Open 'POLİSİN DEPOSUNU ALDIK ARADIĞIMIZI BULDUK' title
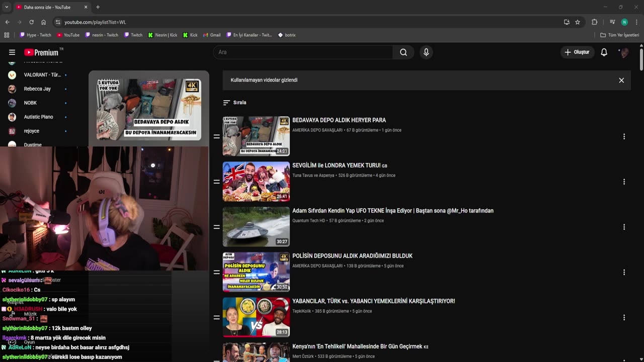This screenshot has width=644, height=362. pos(352,256)
